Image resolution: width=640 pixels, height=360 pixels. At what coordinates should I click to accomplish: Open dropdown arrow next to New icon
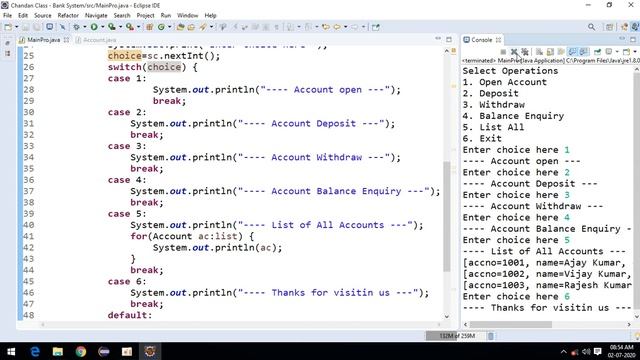click(16, 27)
